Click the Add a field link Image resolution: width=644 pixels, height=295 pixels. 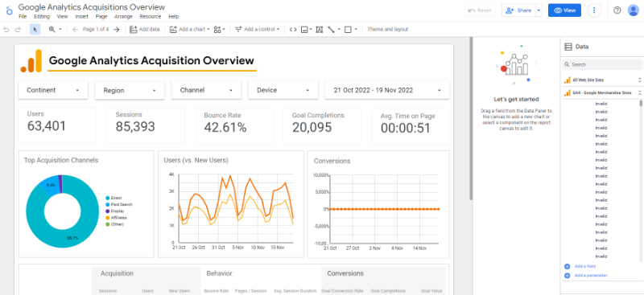point(585,266)
